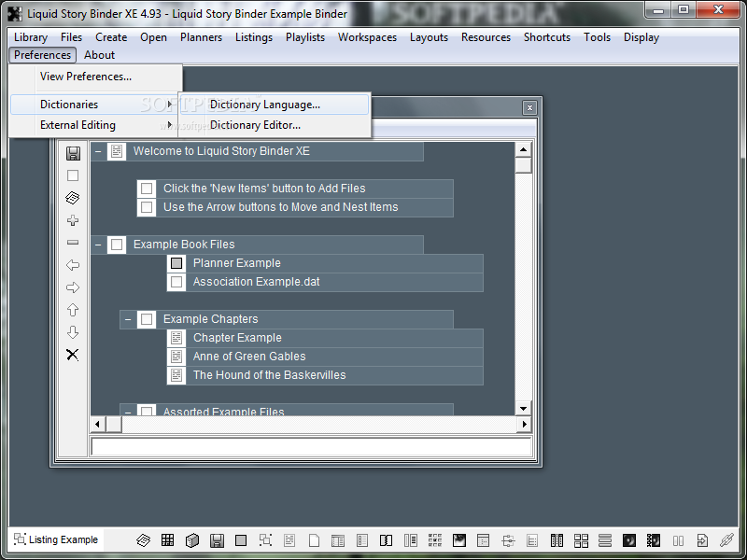Screen dimensions: 747x560
Task: Open the Planners menu
Action: pos(201,37)
